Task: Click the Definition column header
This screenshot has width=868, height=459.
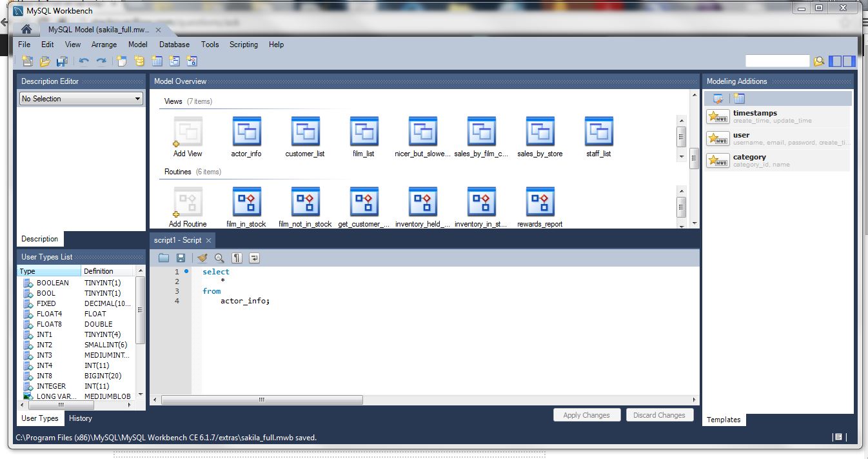Action: point(107,271)
